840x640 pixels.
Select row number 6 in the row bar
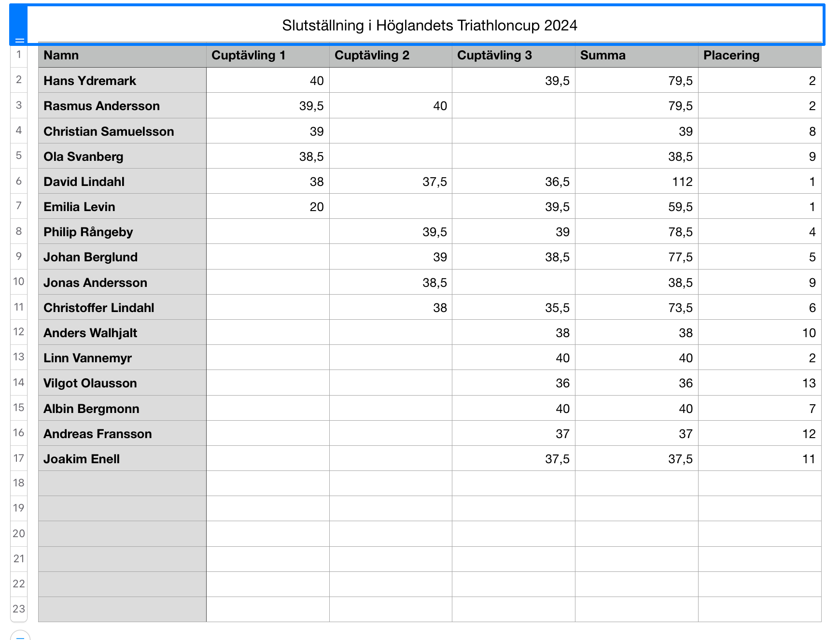click(x=19, y=181)
